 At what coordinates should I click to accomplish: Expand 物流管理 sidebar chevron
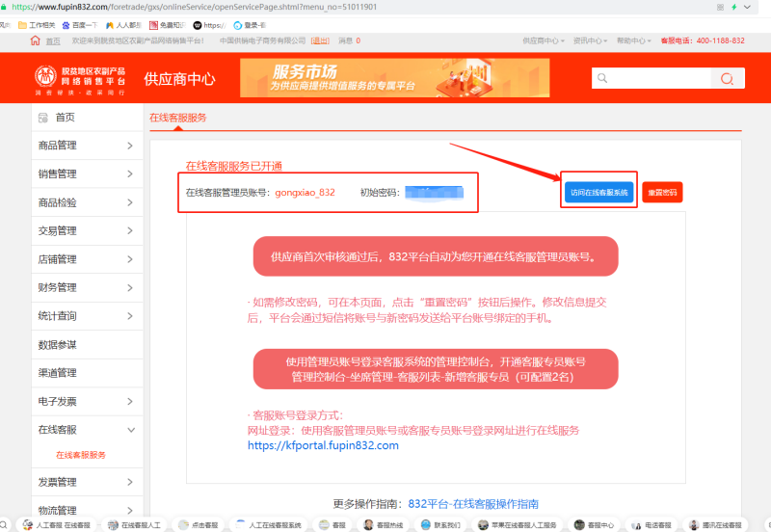130,511
